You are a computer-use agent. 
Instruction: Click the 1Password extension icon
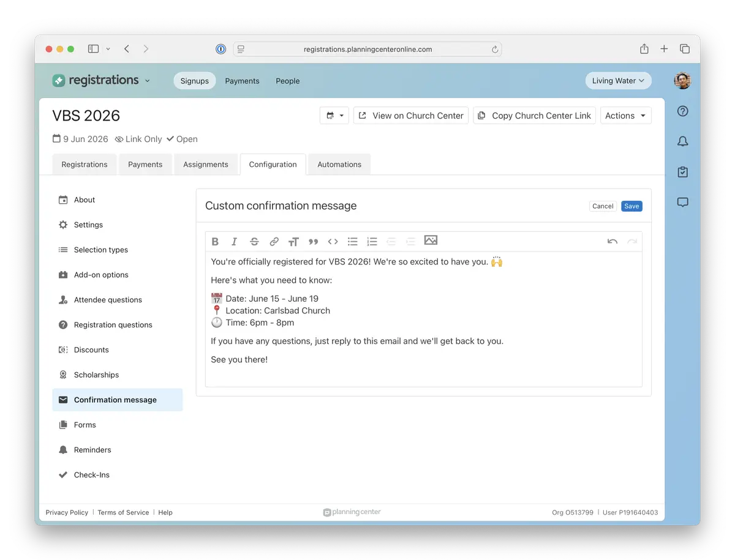[221, 50]
